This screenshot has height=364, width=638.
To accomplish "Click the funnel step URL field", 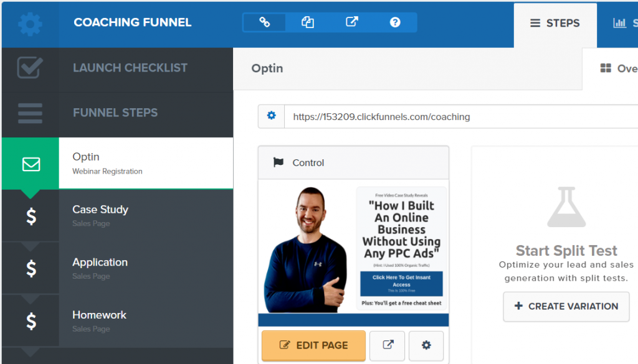I will [461, 116].
